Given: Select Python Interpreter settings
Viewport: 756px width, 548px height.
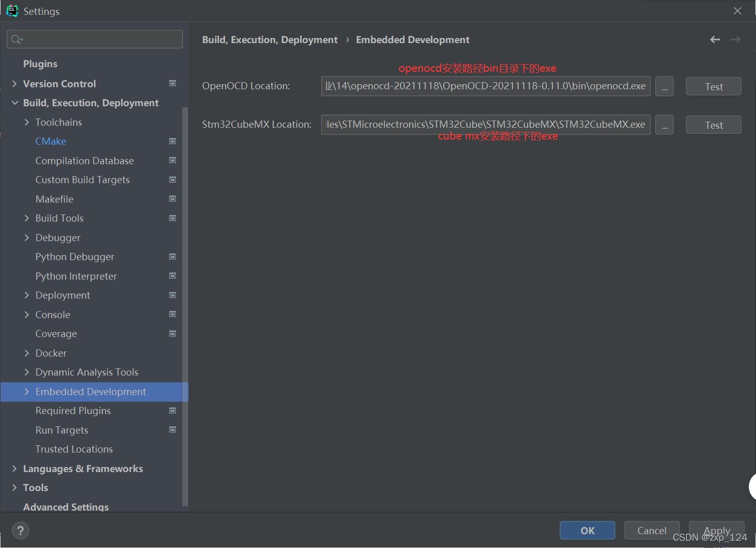Looking at the screenshot, I should click(76, 276).
